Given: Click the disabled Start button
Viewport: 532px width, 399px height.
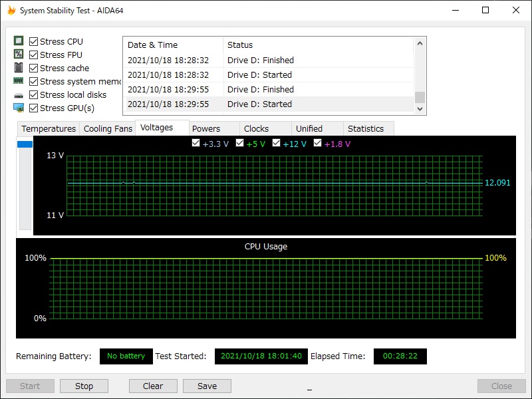Looking at the screenshot, I should tap(30, 386).
